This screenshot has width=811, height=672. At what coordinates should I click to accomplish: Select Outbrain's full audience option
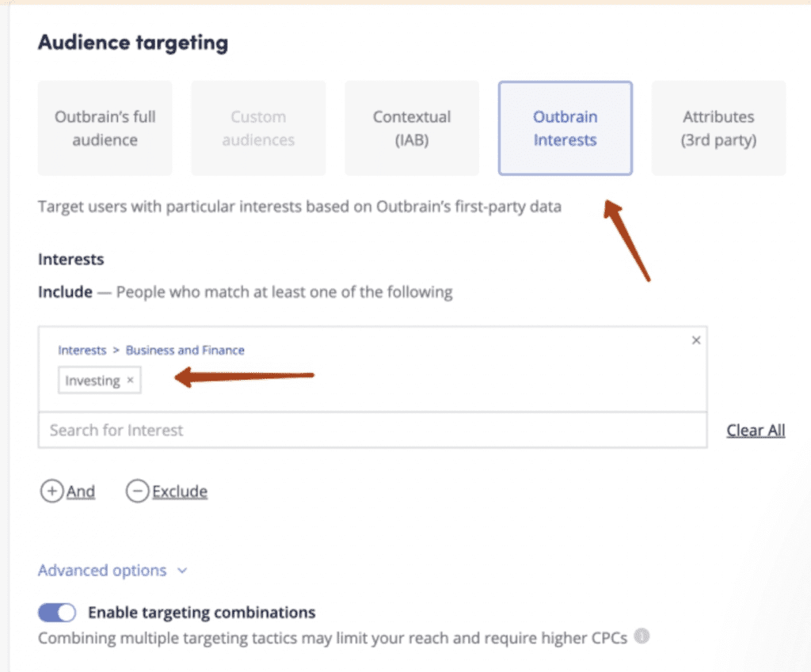tap(105, 128)
